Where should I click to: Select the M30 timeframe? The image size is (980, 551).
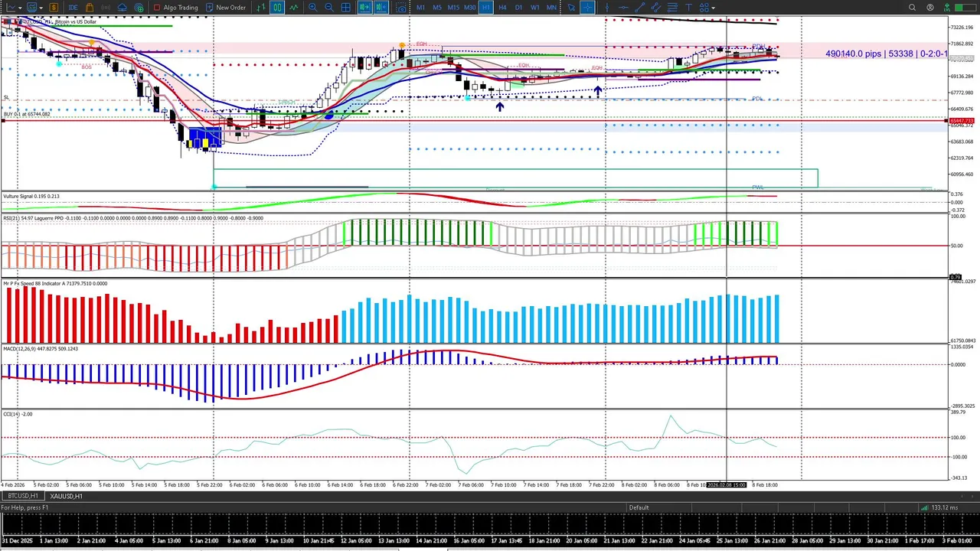point(469,8)
